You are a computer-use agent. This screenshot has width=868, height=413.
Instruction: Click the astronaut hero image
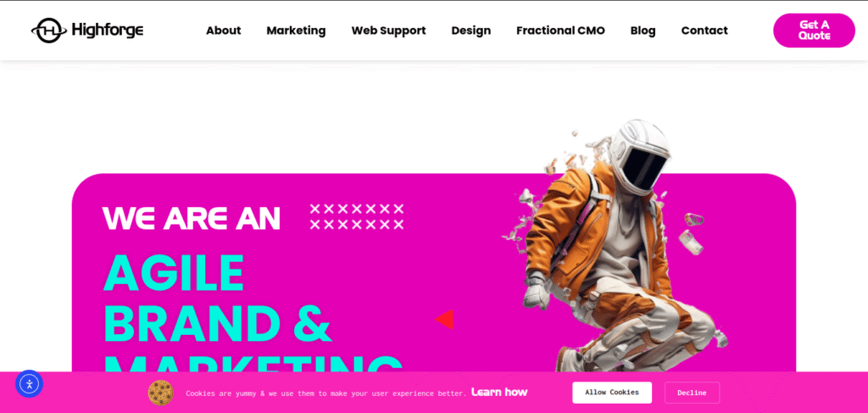tap(615, 247)
